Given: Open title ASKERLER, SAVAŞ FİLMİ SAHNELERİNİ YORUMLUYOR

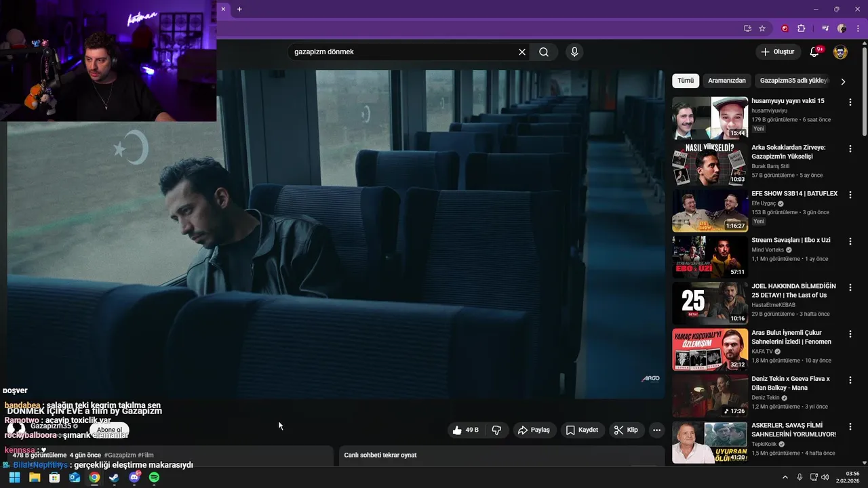Looking at the screenshot, I should 793,430.
